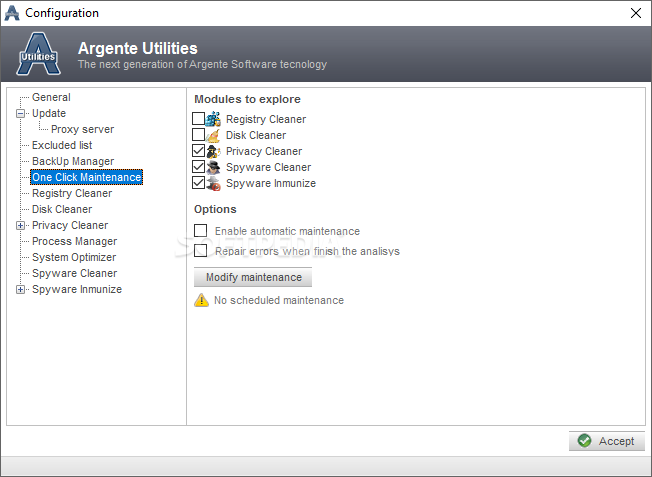
Task: Open Spyware Cleaner settings in the tree
Action: coord(74,273)
